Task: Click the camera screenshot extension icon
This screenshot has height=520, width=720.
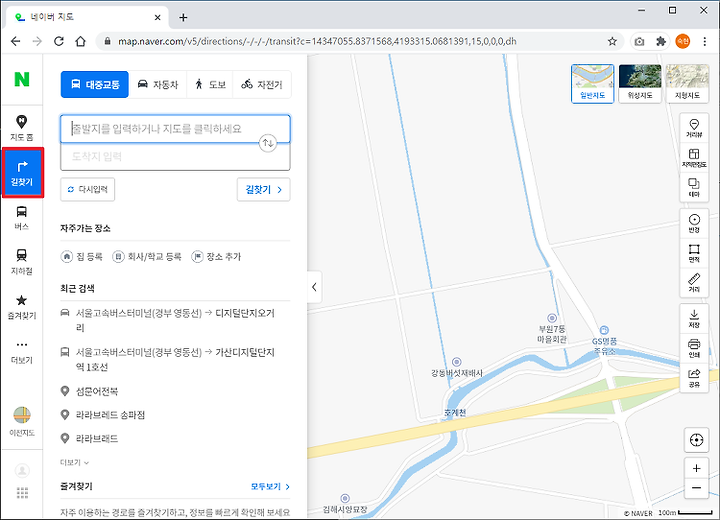Action: coord(639,41)
